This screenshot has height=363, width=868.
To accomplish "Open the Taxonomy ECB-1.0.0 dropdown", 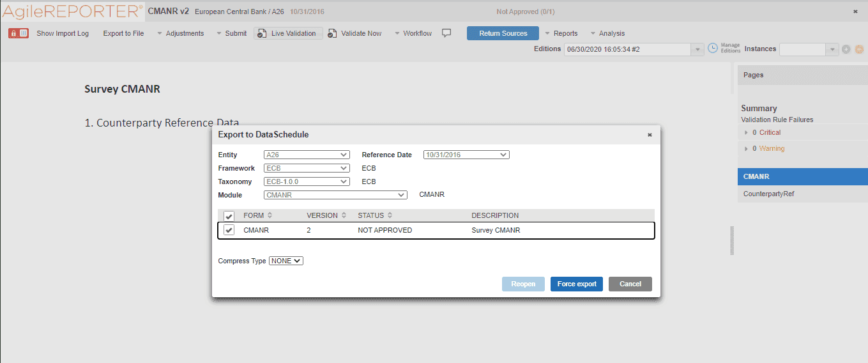I will click(x=307, y=181).
